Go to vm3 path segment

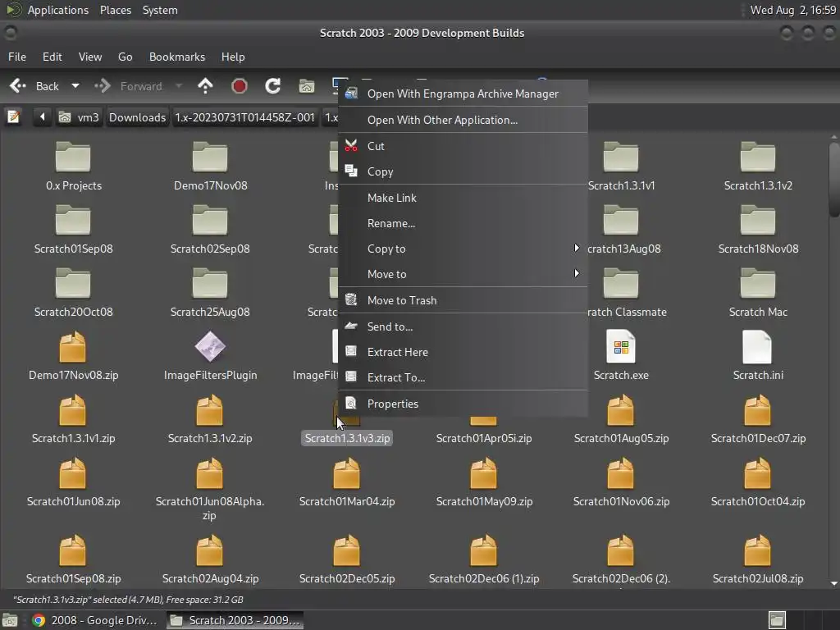(80, 116)
